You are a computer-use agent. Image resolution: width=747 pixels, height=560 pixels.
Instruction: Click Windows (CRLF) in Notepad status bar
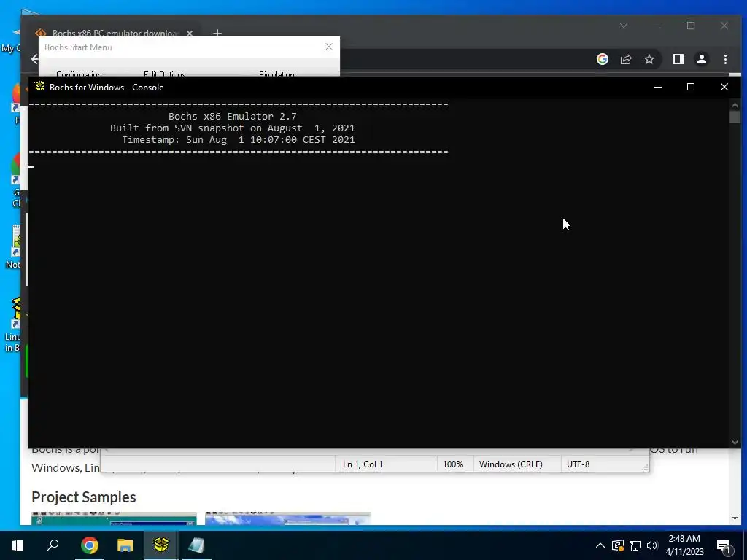click(511, 464)
